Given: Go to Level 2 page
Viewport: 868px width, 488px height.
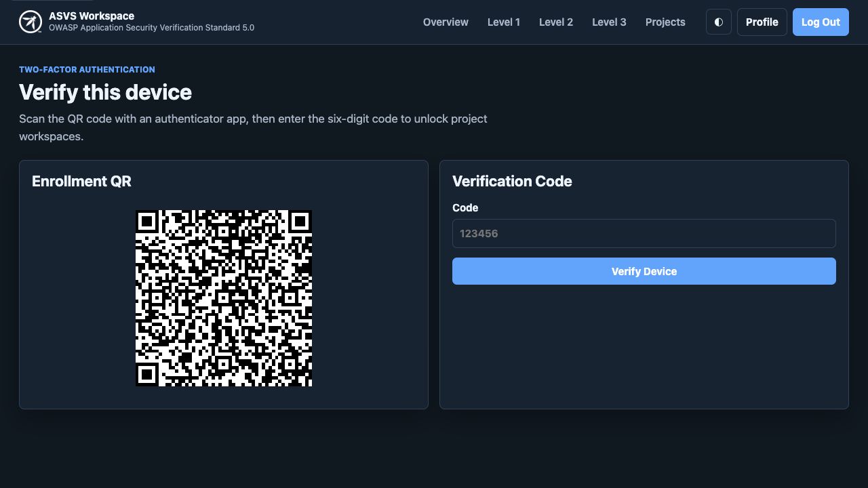Looking at the screenshot, I should pos(556,22).
